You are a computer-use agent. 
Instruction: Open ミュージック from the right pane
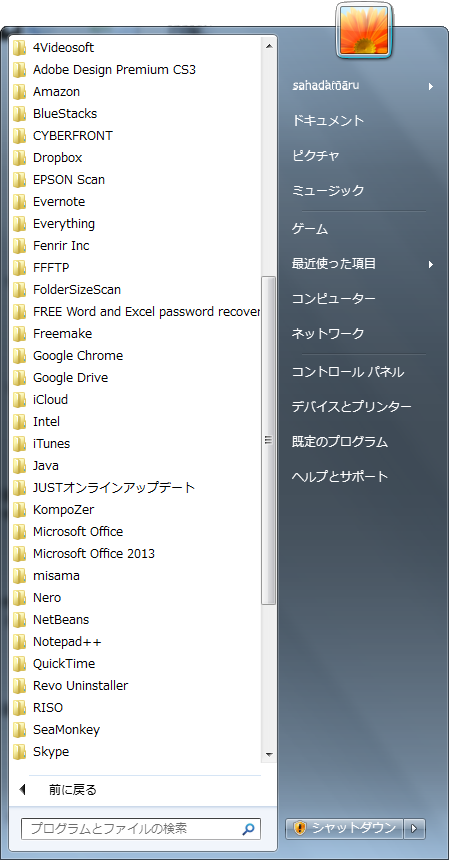coord(328,191)
